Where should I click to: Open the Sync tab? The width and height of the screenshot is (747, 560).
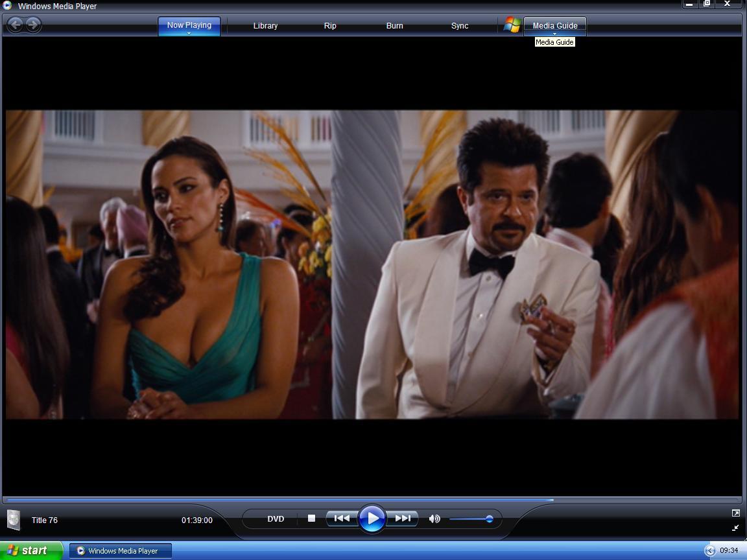[460, 26]
